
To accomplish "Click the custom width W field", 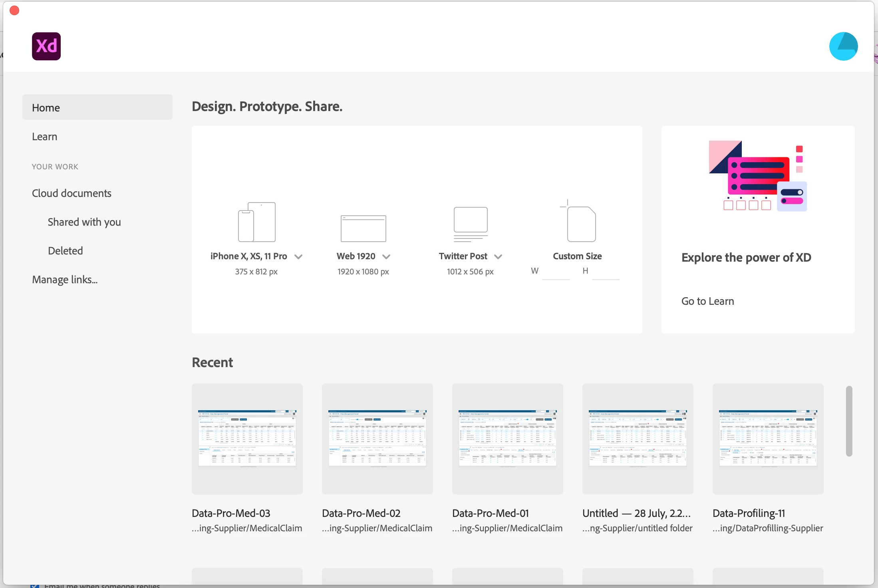I will [556, 272].
